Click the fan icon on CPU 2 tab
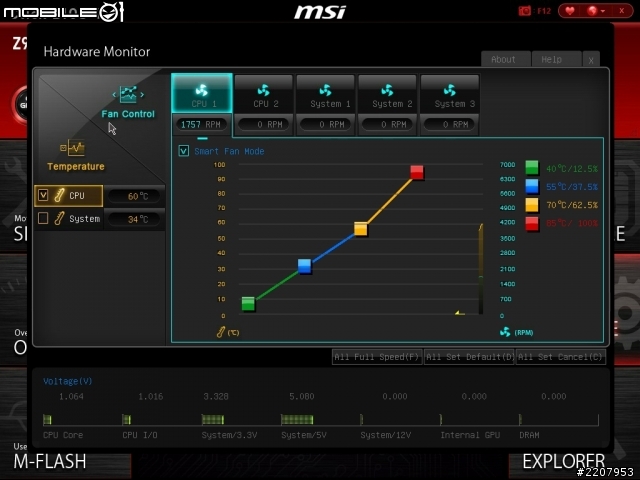 click(264, 89)
